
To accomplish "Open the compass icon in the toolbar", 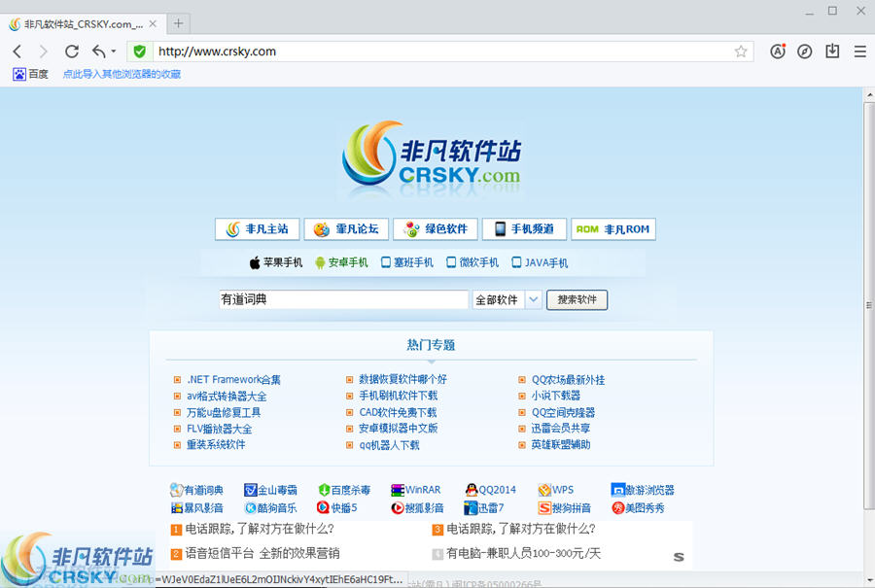I will pos(804,52).
